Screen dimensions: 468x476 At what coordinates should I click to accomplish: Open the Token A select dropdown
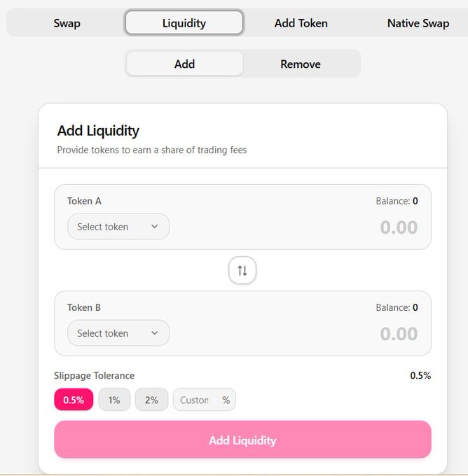tap(118, 227)
